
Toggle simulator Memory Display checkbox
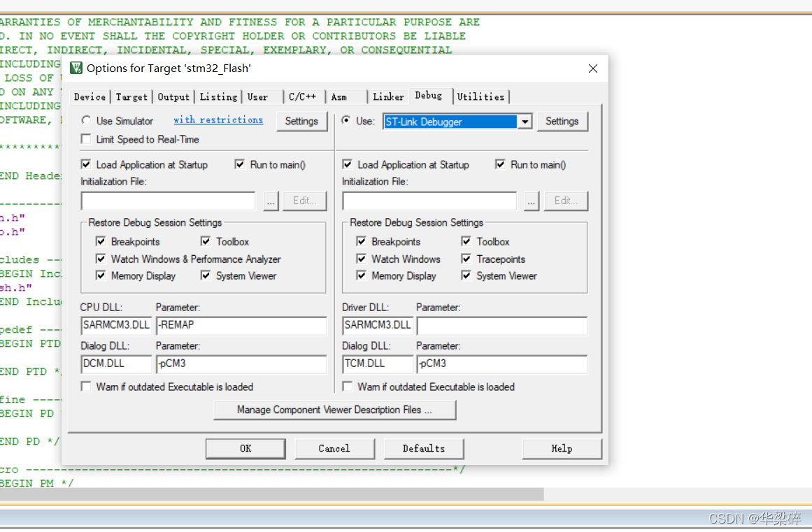tap(101, 276)
